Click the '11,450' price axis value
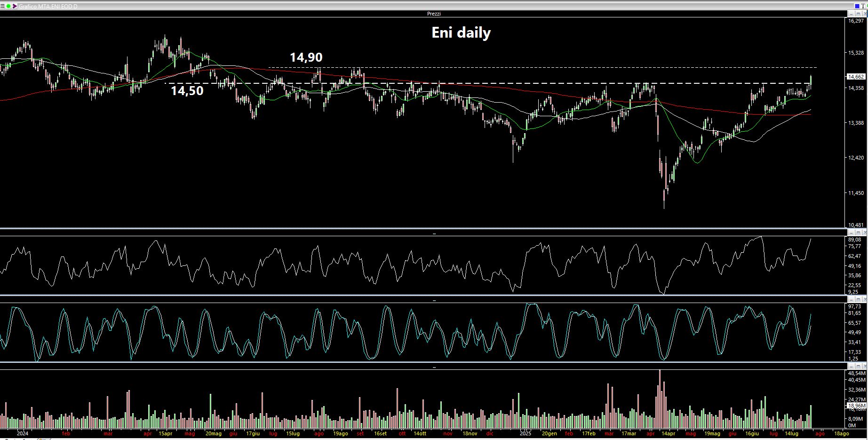 tap(856, 193)
